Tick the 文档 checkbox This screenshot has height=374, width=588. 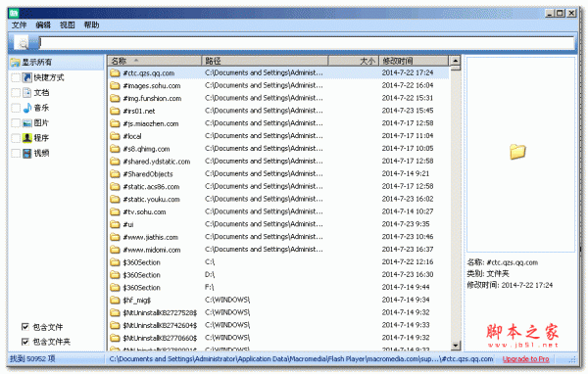click(16, 93)
